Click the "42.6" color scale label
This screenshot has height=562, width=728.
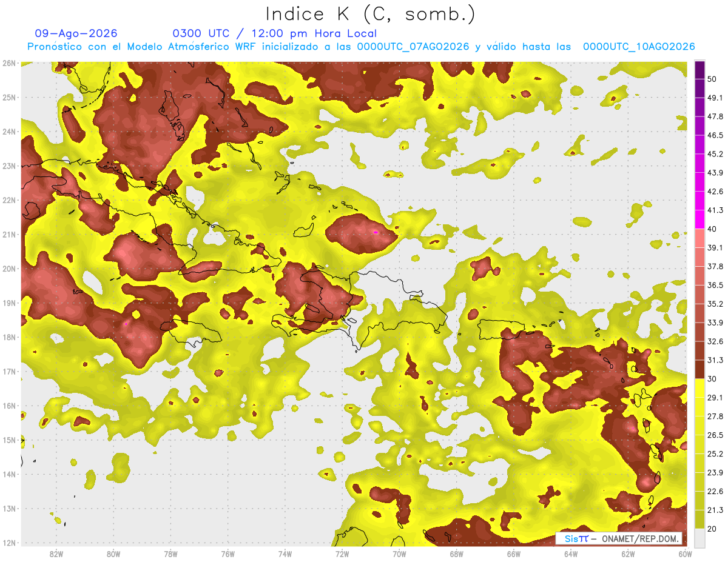[x=715, y=192]
